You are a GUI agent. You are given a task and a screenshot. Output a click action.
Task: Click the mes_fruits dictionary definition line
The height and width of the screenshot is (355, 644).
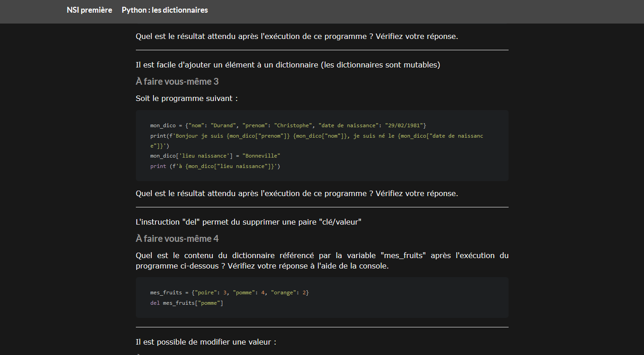[230, 293]
